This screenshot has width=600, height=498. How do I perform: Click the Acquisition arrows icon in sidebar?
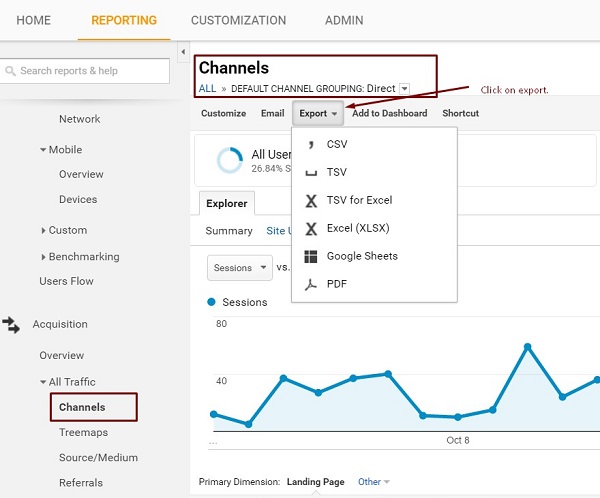point(12,325)
